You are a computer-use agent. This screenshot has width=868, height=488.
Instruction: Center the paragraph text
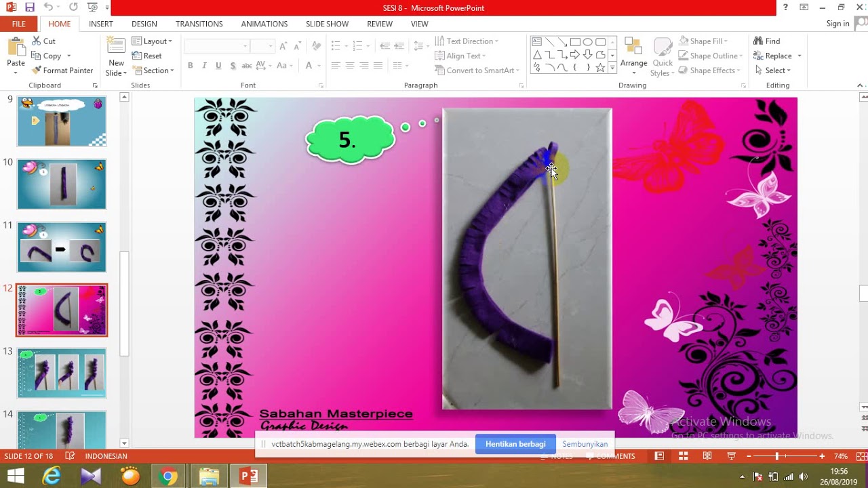coord(350,66)
